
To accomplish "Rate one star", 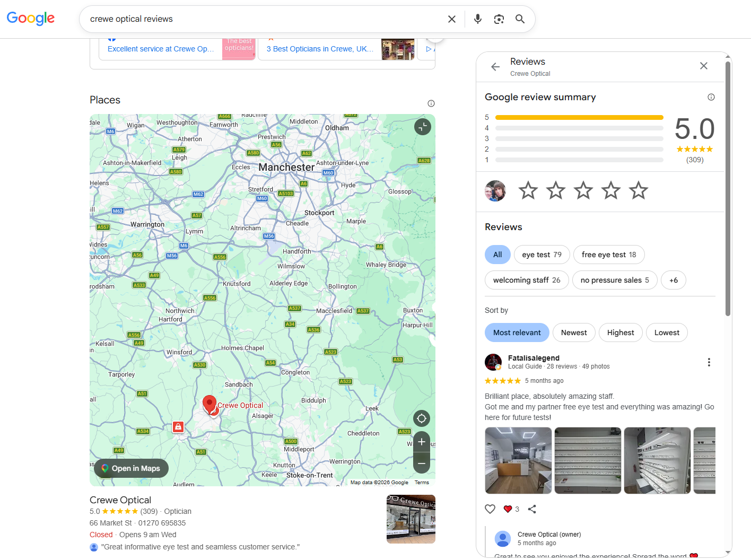I will pyautogui.click(x=528, y=190).
